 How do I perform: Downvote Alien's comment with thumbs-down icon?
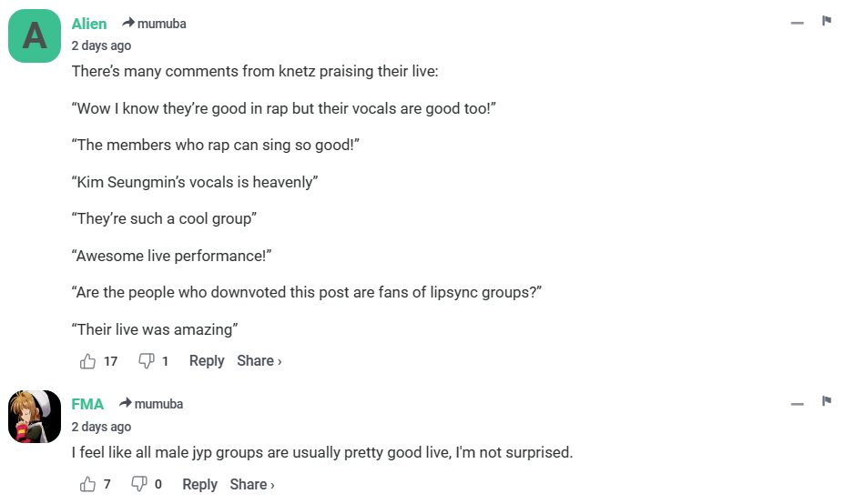[146, 361]
